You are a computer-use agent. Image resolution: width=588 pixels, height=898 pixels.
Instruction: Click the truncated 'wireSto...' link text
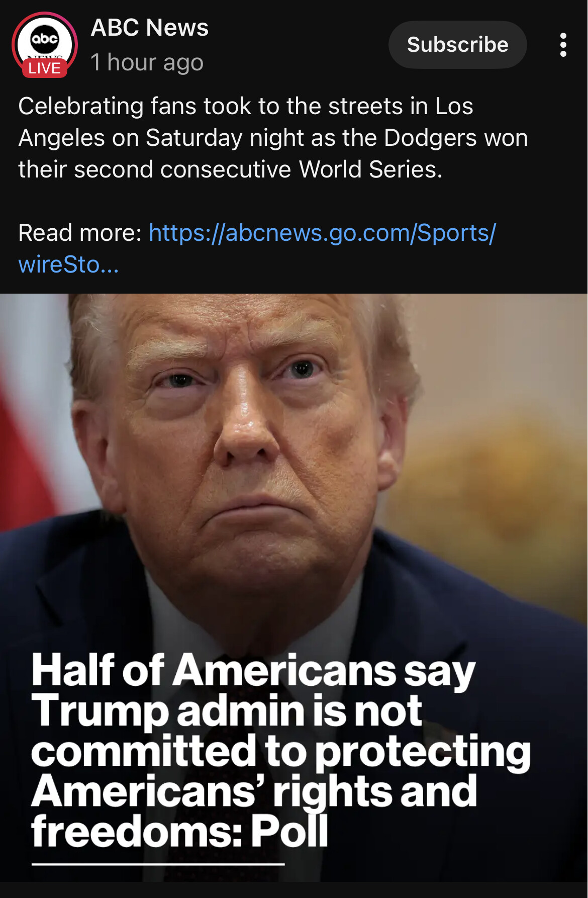(68, 264)
